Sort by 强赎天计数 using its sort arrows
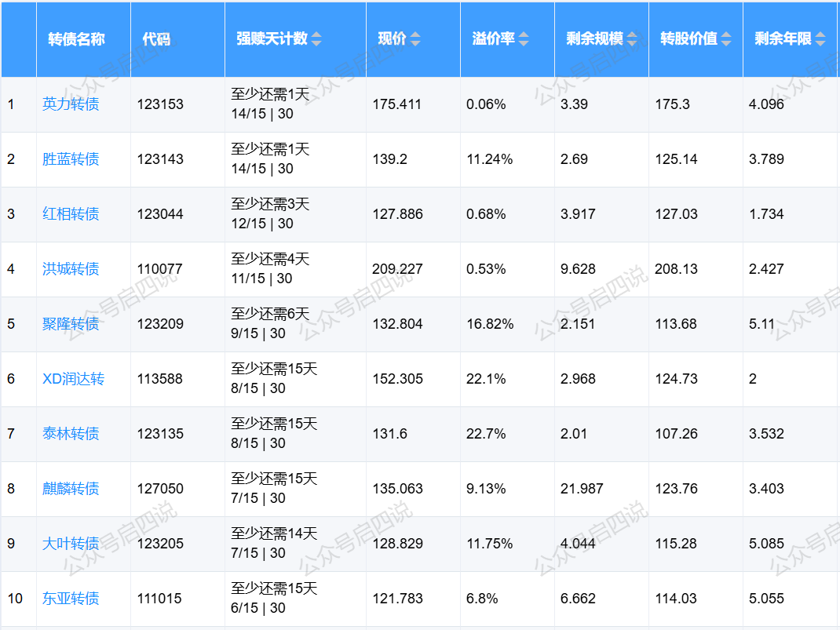The image size is (840, 630). [316, 39]
